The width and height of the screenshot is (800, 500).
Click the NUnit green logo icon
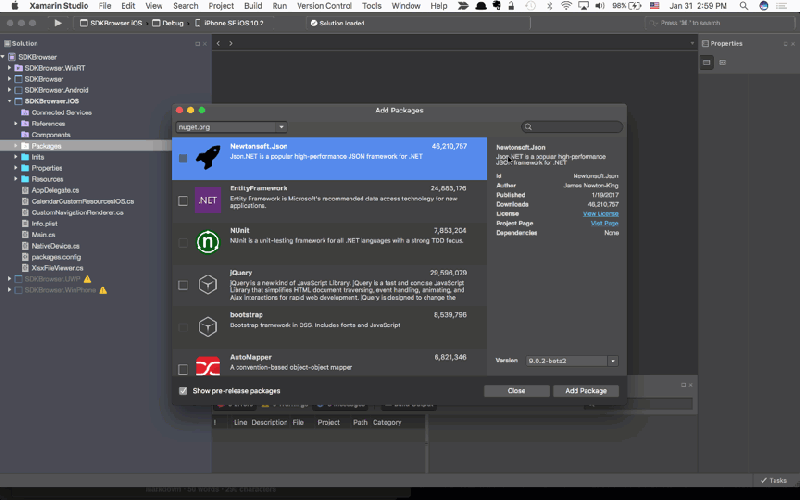point(208,242)
